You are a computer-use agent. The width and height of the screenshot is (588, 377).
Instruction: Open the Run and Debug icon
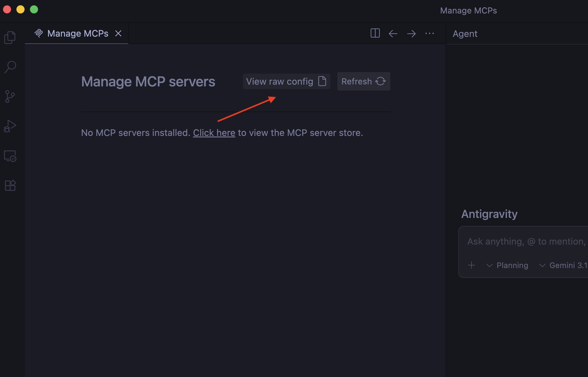10,126
